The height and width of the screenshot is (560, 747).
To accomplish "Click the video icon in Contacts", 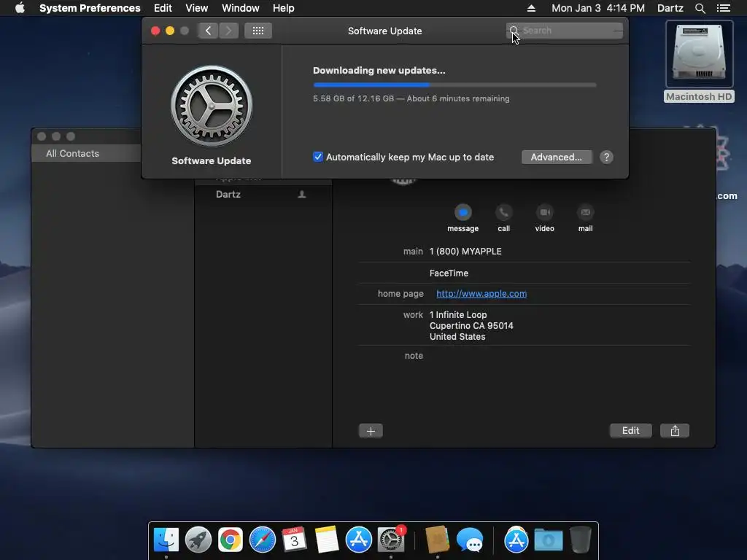I will coord(544,212).
